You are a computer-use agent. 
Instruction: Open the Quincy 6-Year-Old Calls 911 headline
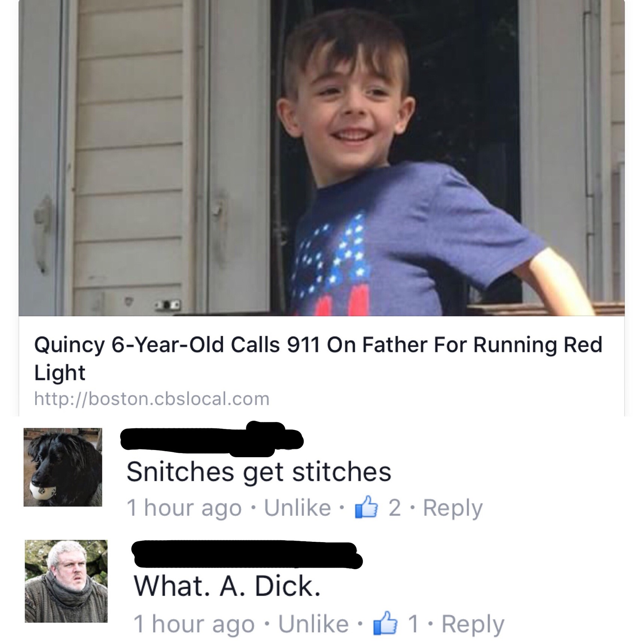pyautogui.click(x=318, y=358)
